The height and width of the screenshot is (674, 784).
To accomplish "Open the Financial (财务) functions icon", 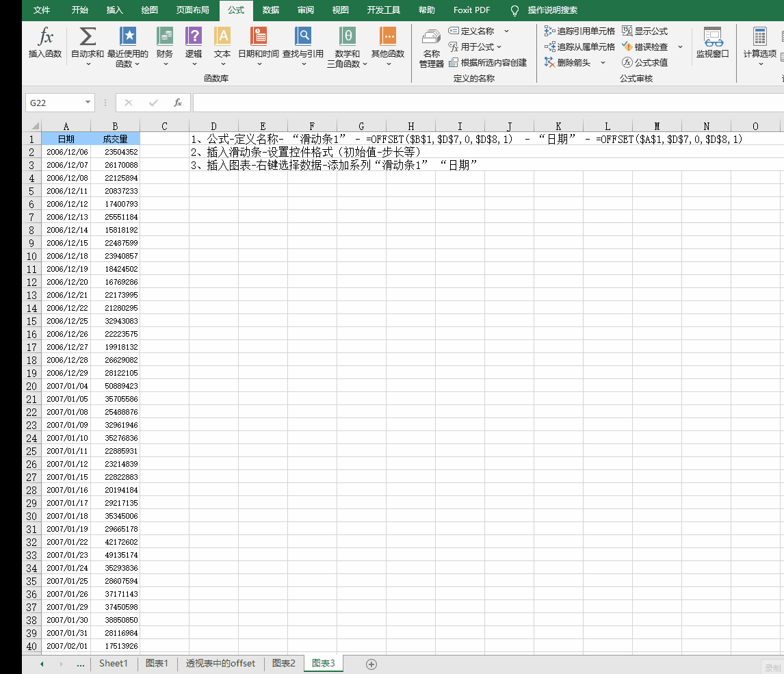I will (164, 42).
